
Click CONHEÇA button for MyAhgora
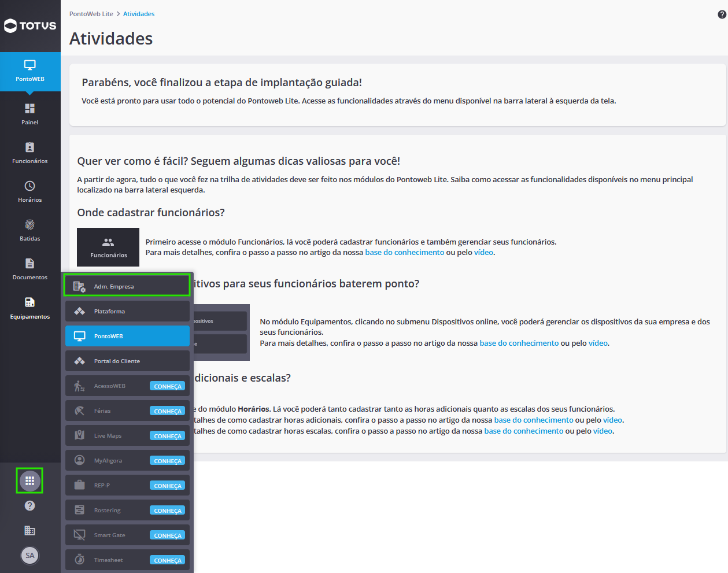[x=168, y=461]
